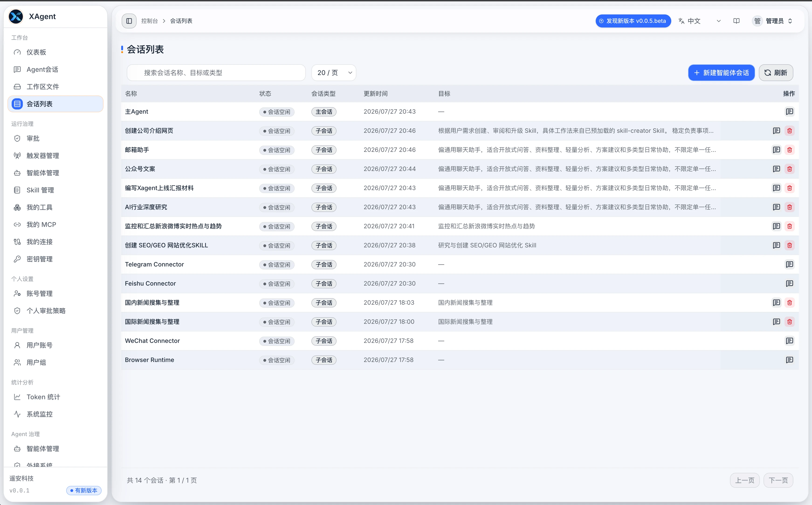
Task: Click 监控和汇总新浪微博实时热点与趋势 session name
Action: (173, 226)
